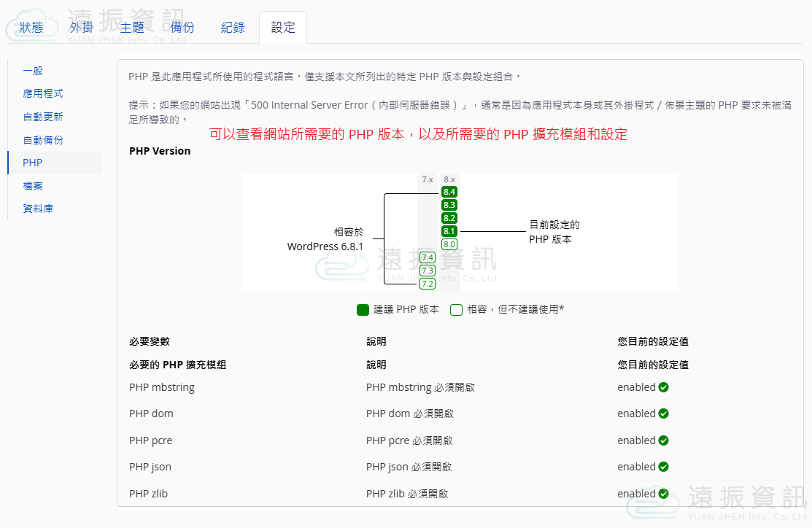The height and width of the screenshot is (528, 812).
Task: Switch to the 狀態 tab
Action: [x=31, y=28]
